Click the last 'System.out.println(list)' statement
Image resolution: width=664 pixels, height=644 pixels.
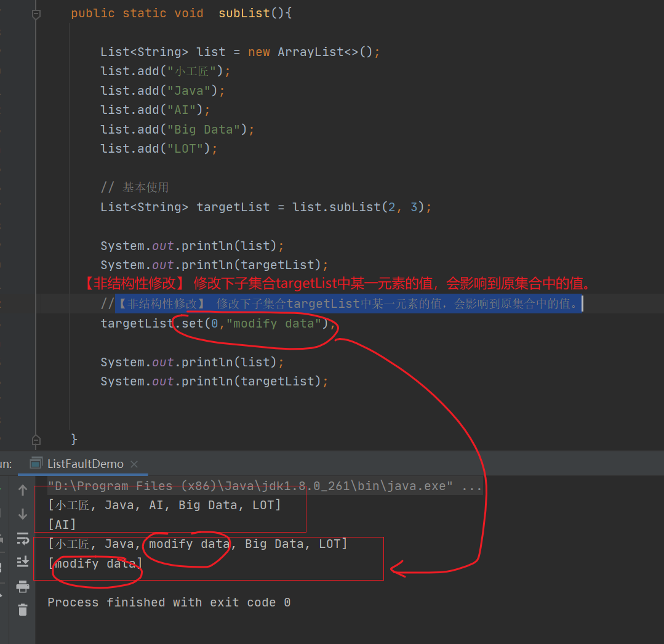[x=192, y=362]
